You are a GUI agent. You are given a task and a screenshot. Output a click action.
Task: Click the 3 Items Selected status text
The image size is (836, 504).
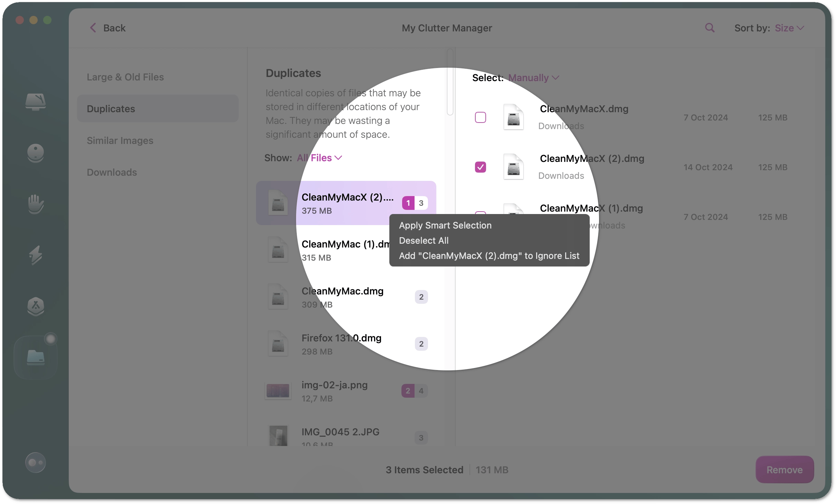pyautogui.click(x=424, y=469)
